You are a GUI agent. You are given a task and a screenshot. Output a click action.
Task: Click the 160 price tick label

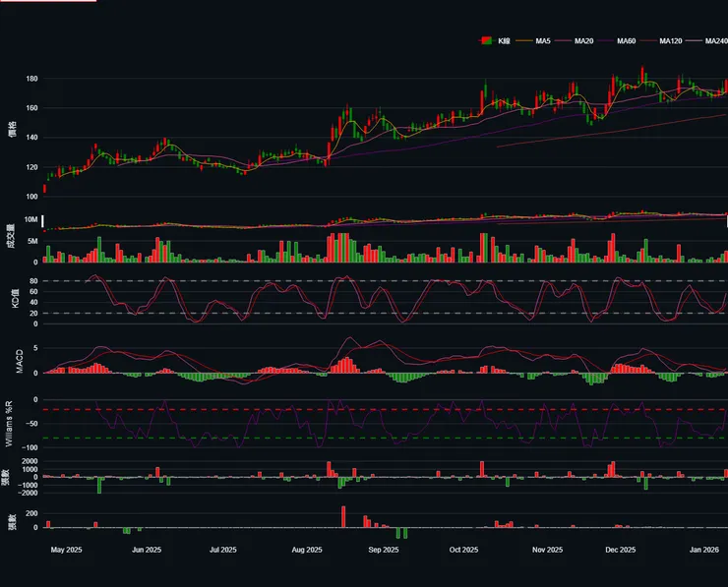pos(32,108)
